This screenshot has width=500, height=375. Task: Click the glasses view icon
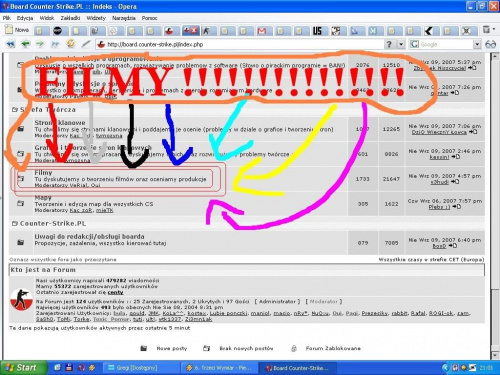click(x=490, y=44)
